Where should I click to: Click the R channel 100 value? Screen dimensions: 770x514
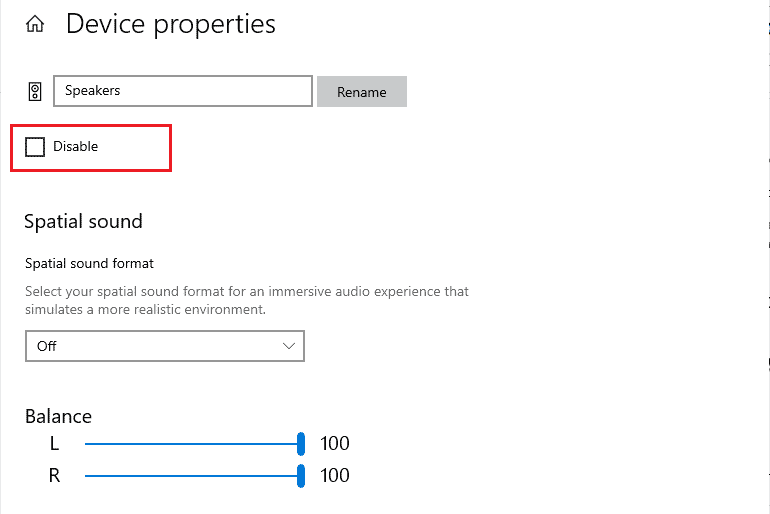click(x=335, y=475)
